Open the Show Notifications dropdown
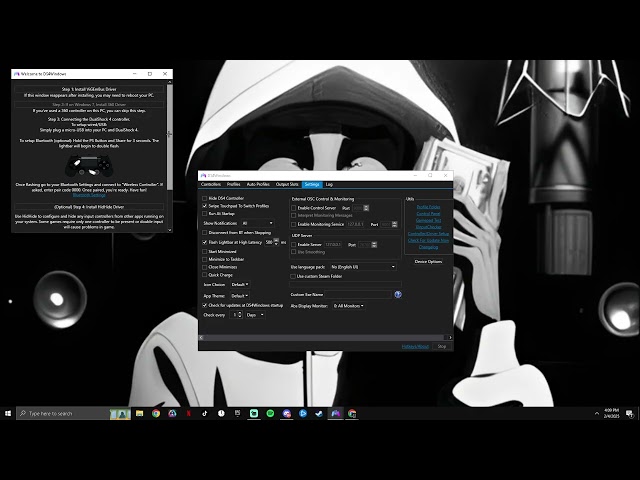 [x=257, y=223]
